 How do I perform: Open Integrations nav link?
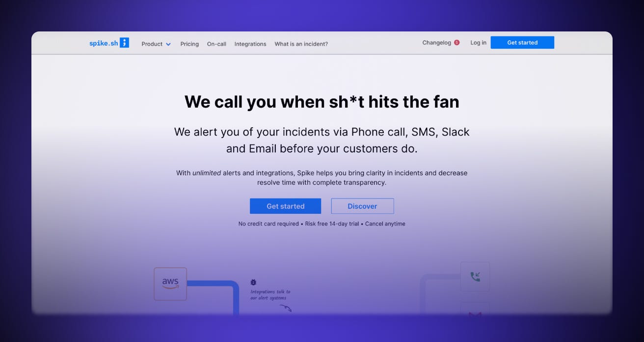pyautogui.click(x=250, y=44)
